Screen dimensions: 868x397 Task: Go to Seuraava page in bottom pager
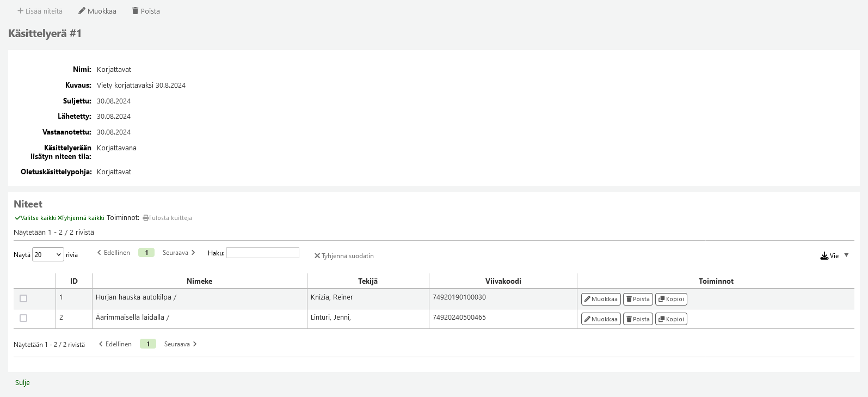180,344
